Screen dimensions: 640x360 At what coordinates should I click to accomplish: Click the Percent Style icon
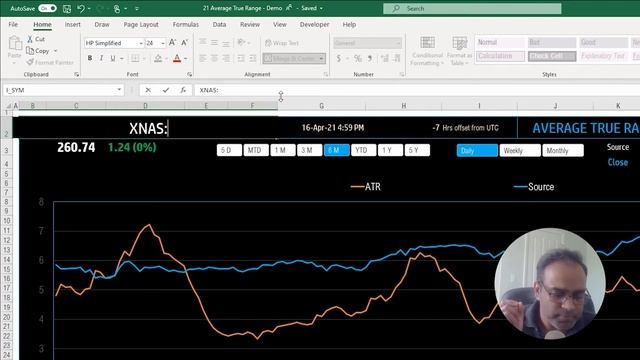(358, 58)
